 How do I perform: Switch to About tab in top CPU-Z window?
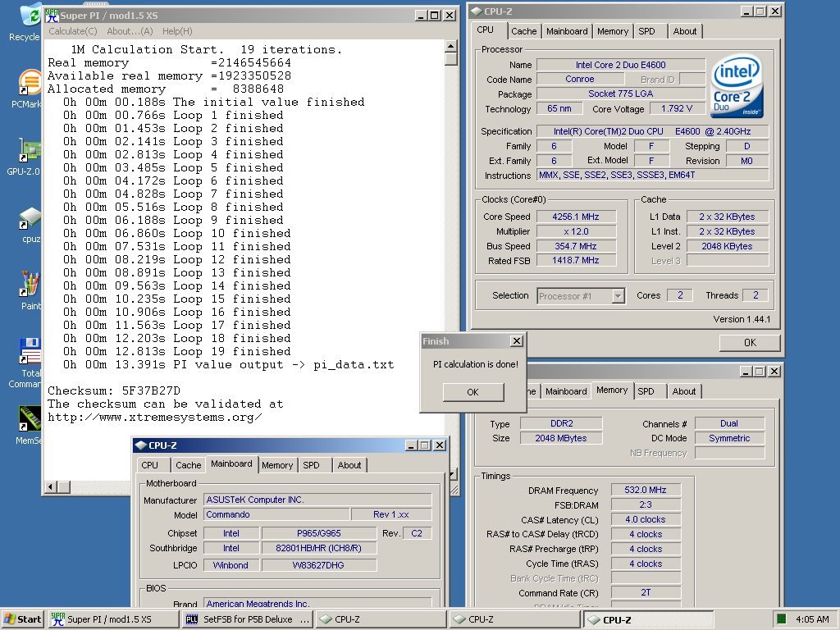[685, 31]
